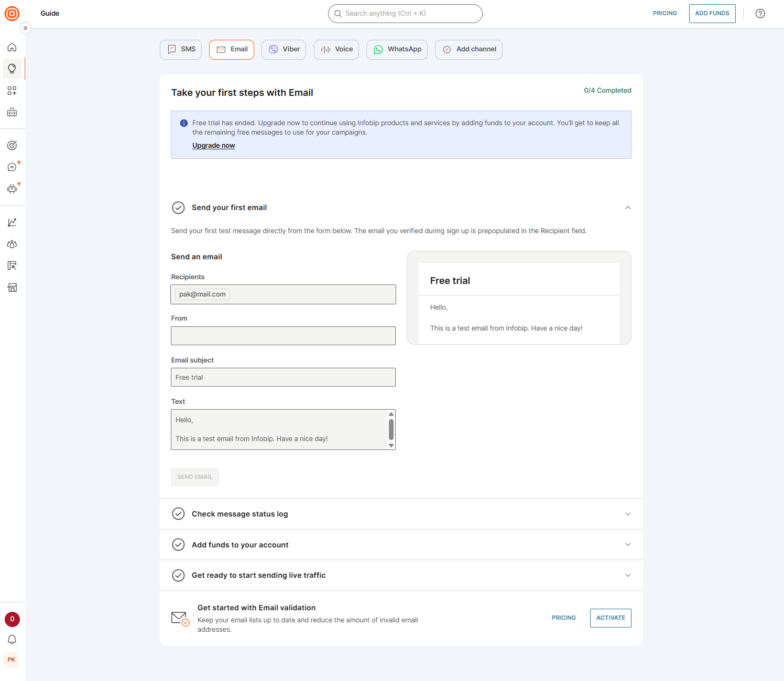Open the target/goals icon in sidebar

(x=12, y=145)
